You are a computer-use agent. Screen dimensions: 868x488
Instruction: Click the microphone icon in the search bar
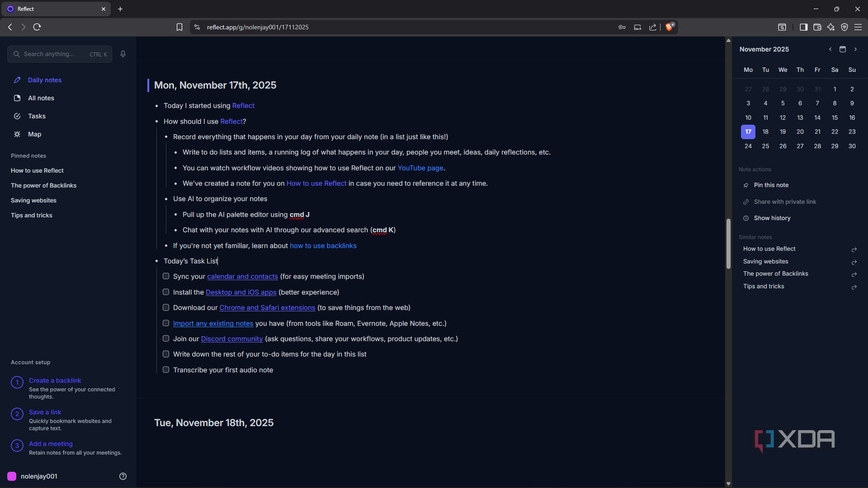(x=123, y=54)
